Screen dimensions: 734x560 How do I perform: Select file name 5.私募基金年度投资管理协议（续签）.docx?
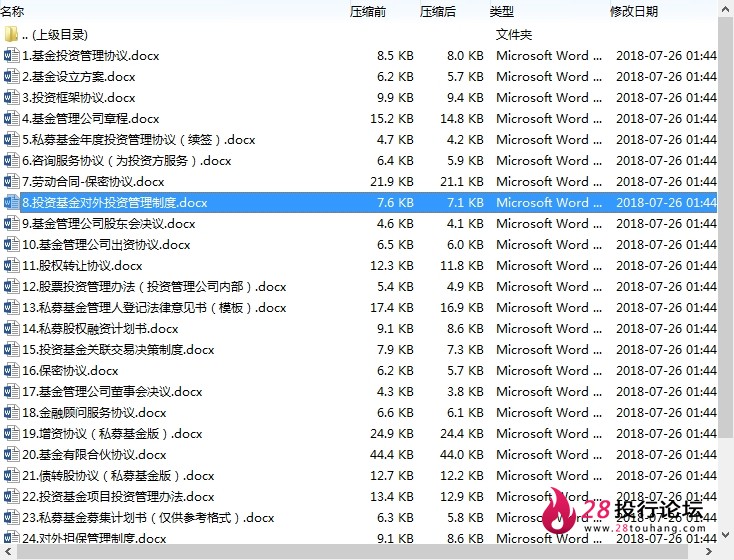[x=139, y=140]
